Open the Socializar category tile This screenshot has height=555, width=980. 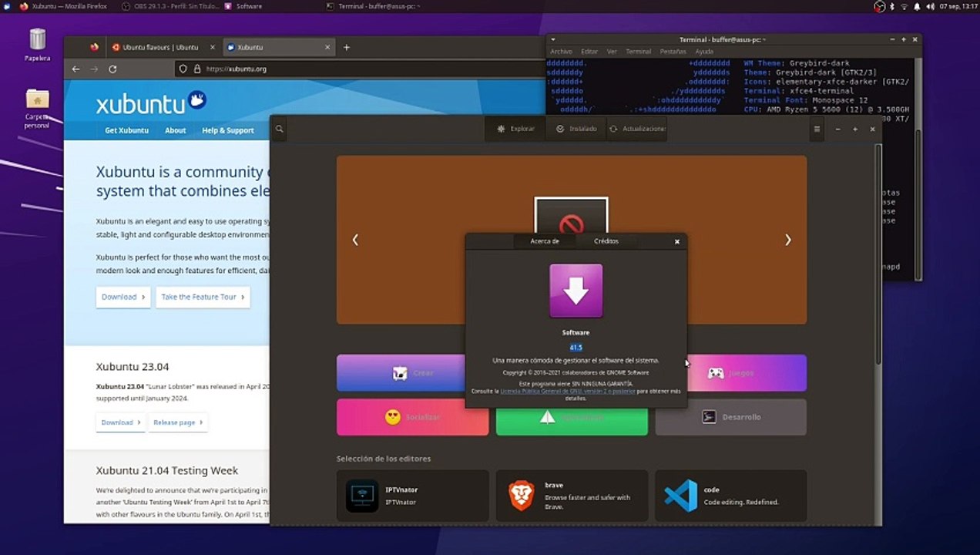(x=412, y=417)
